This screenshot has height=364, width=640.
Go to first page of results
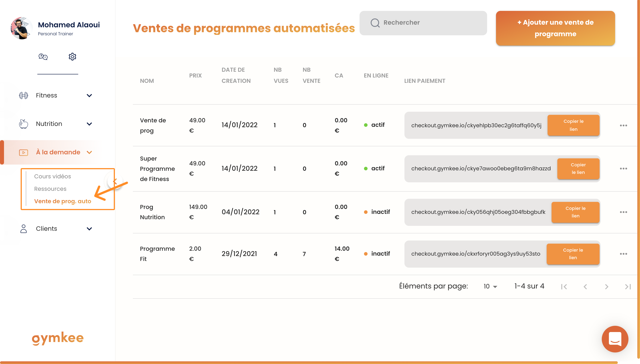pos(564,286)
